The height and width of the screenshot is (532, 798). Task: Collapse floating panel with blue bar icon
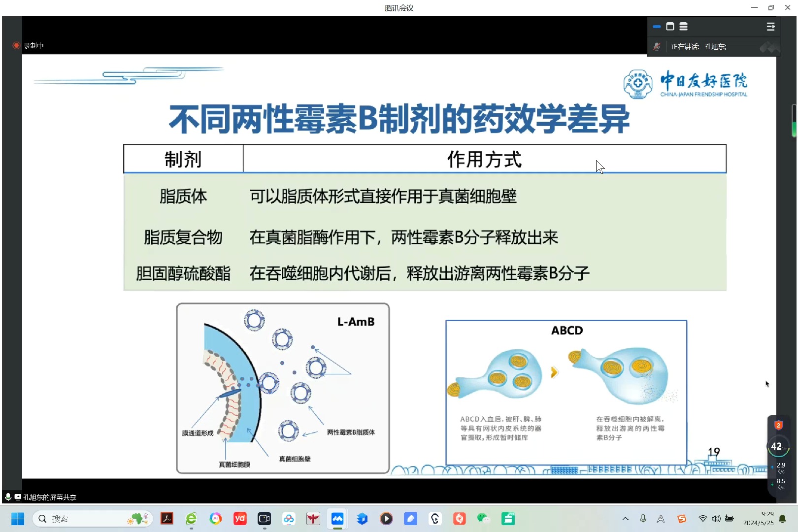[x=657, y=27]
